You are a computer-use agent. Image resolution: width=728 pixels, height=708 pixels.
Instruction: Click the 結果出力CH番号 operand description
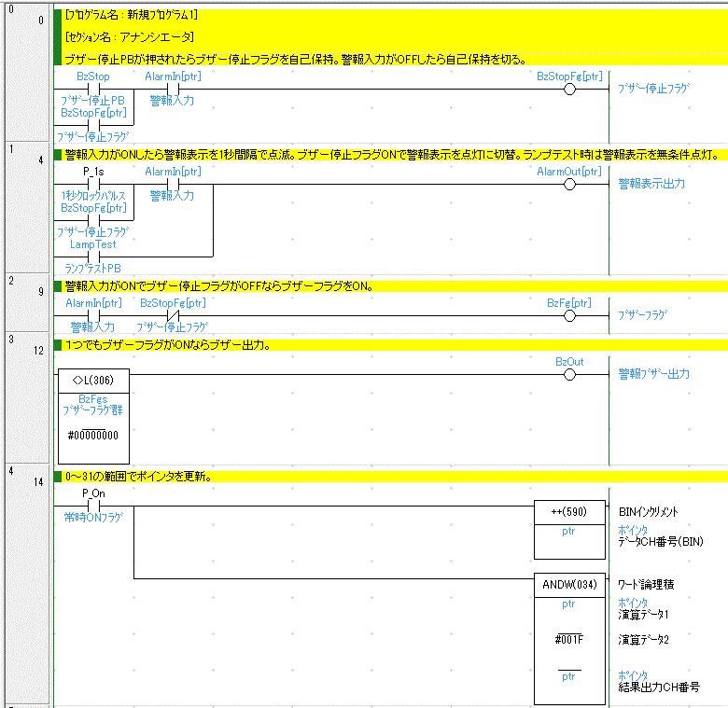[659, 687]
